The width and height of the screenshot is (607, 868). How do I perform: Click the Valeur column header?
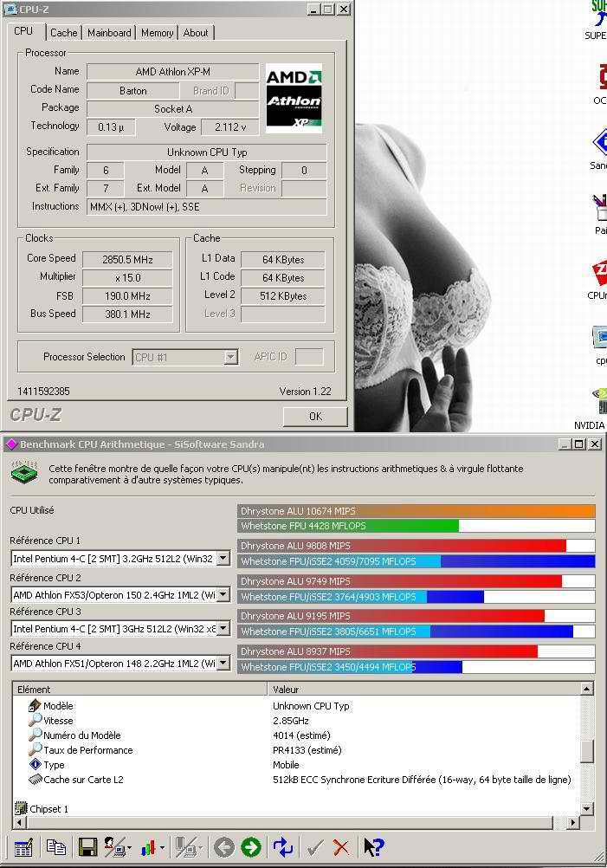click(x=424, y=689)
